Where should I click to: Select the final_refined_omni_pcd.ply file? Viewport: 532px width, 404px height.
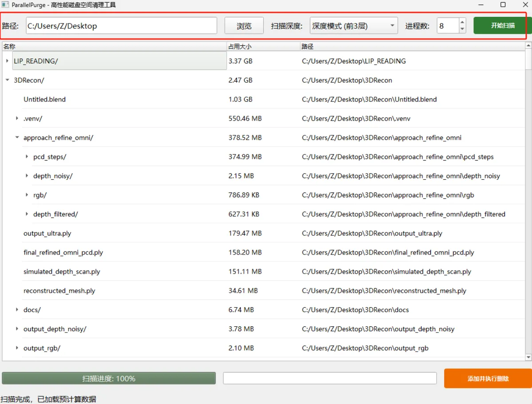63,252
